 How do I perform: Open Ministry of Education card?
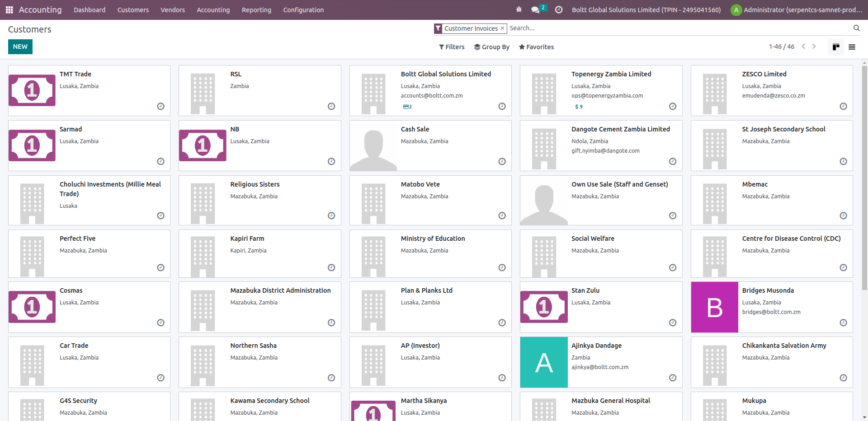[x=430, y=254]
